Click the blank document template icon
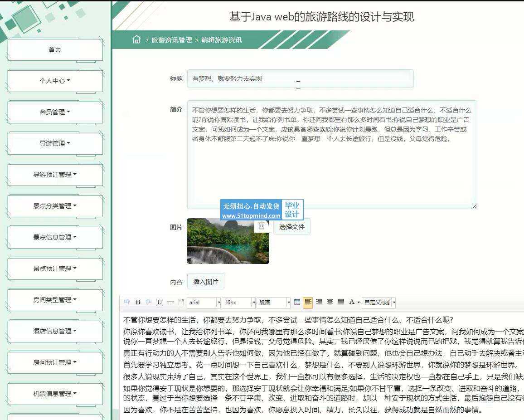This screenshot has height=420, width=524. pos(181,302)
